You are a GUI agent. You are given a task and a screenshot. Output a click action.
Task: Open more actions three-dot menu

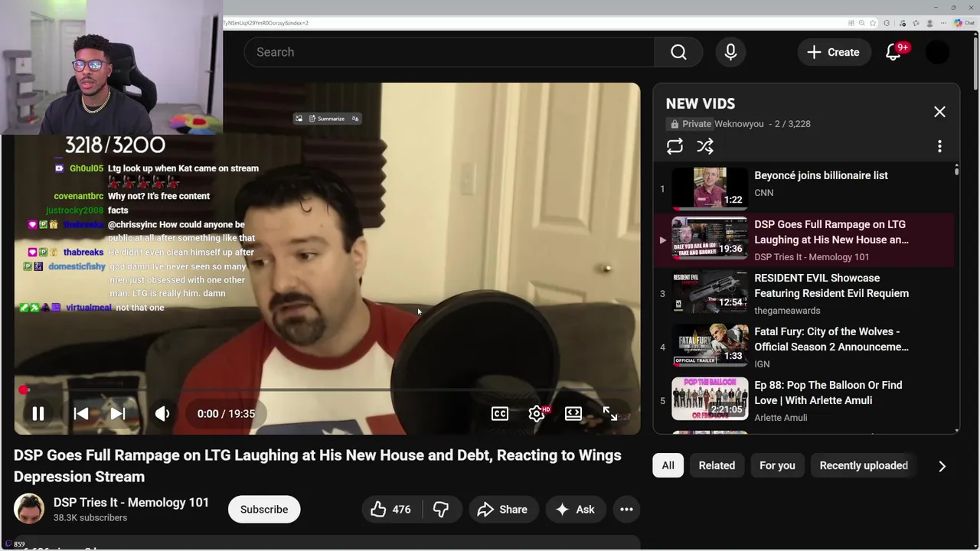tap(626, 510)
